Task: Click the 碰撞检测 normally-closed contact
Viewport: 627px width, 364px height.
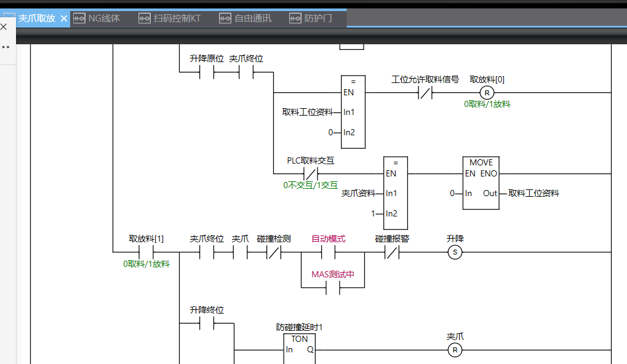Action: coord(273,252)
